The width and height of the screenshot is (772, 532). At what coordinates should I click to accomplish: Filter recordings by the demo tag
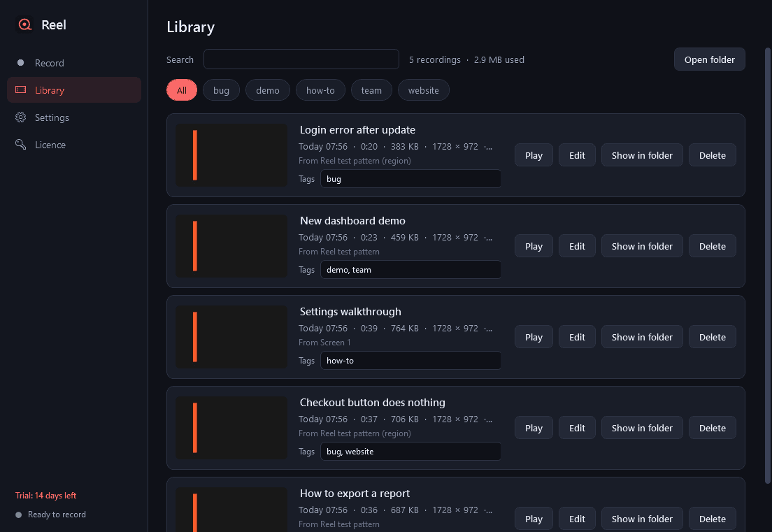[268, 90]
